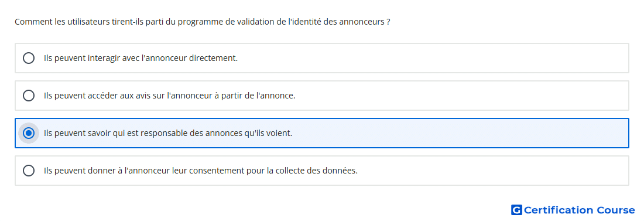This screenshot has width=644, height=221.
Task: Click the answer text "responsable des annonces qu'ils voient"
Action: [x=168, y=133]
